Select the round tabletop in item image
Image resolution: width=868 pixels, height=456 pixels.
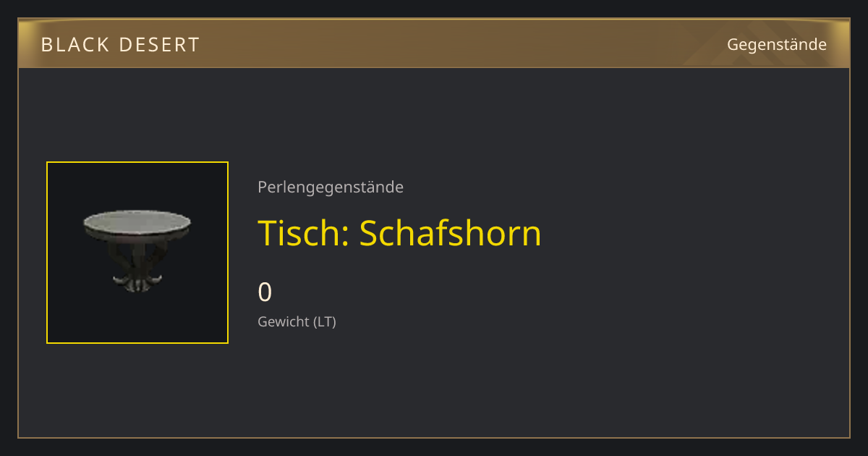point(137,224)
